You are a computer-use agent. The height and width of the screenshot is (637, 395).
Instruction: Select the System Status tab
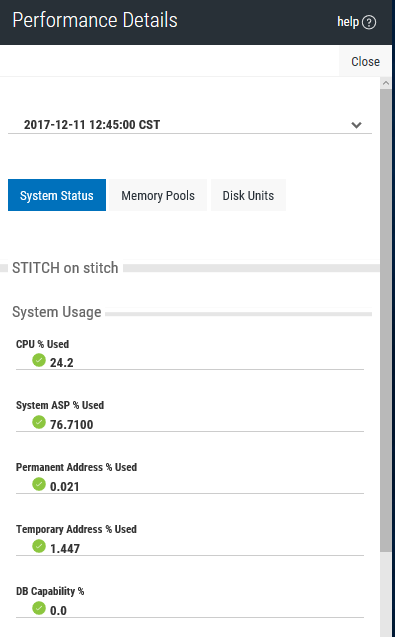click(57, 195)
